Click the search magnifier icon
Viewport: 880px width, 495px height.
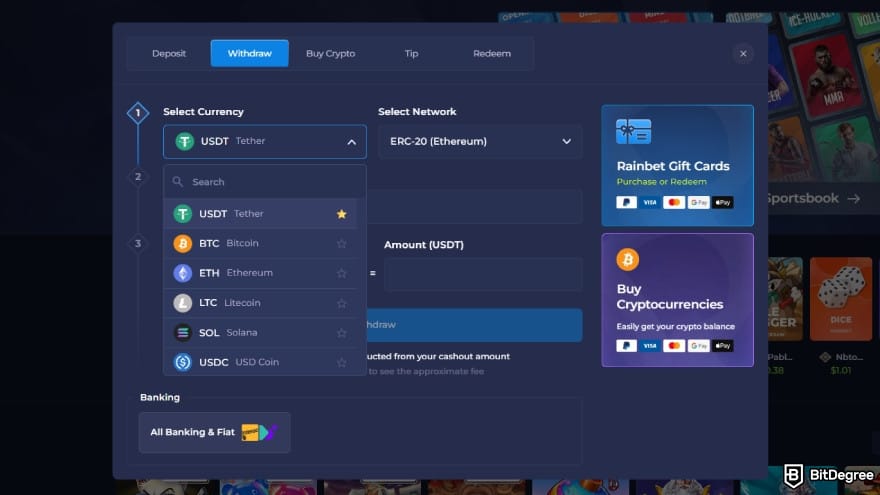click(x=178, y=182)
